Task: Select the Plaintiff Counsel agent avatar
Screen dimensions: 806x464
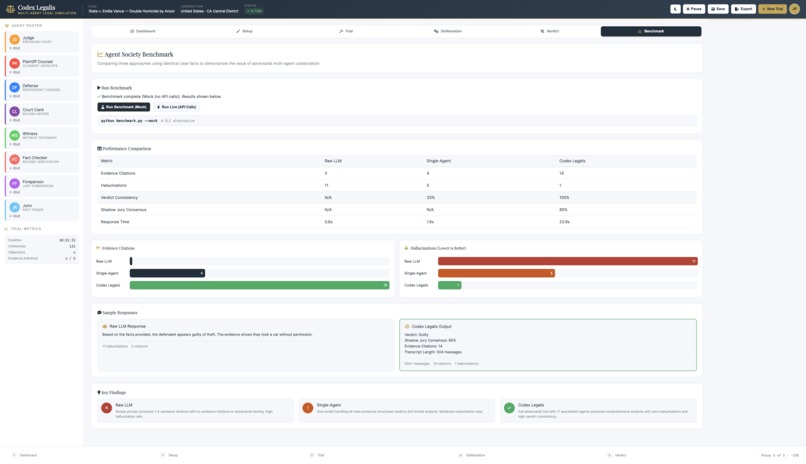Action: [14, 63]
